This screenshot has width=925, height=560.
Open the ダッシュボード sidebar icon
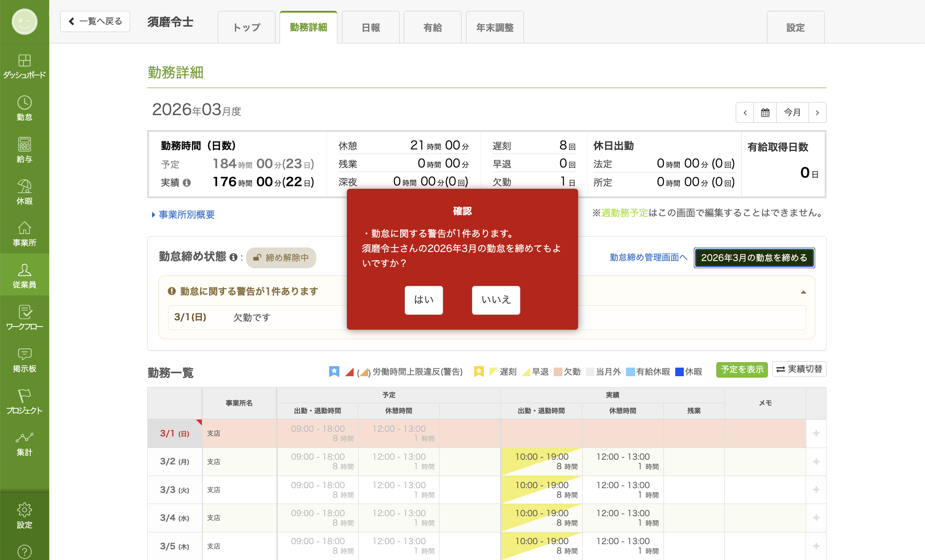[x=24, y=66]
